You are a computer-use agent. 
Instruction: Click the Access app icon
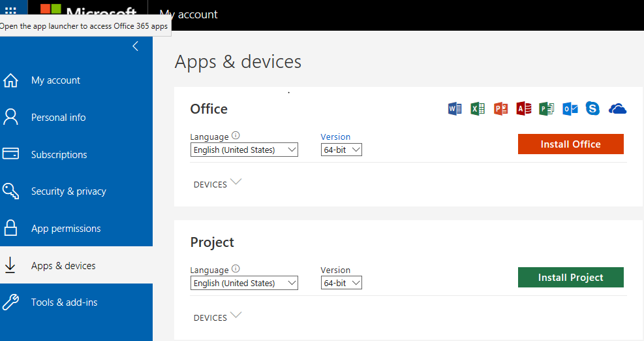pyautogui.click(x=524, y=108)
